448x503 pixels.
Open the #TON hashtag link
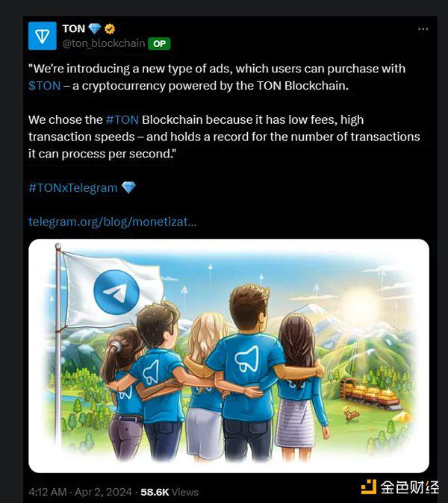pos(122,119)
